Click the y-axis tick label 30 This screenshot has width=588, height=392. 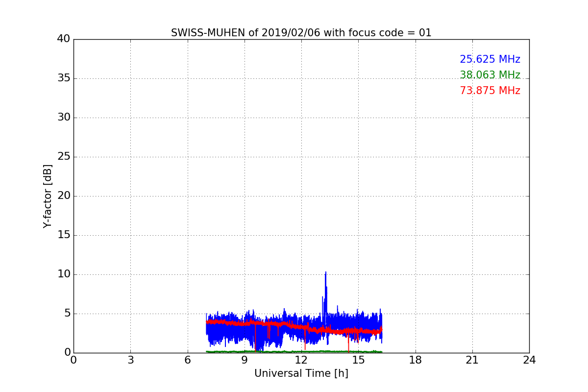pos(64,118)
